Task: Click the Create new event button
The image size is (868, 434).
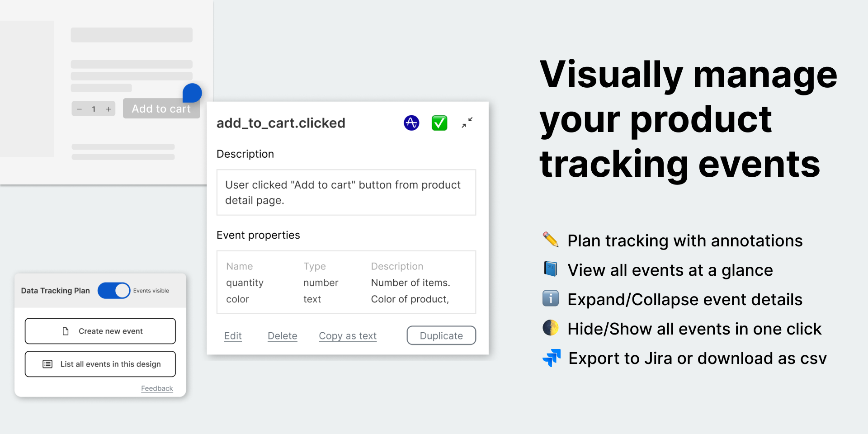Action: coord(100,331)
